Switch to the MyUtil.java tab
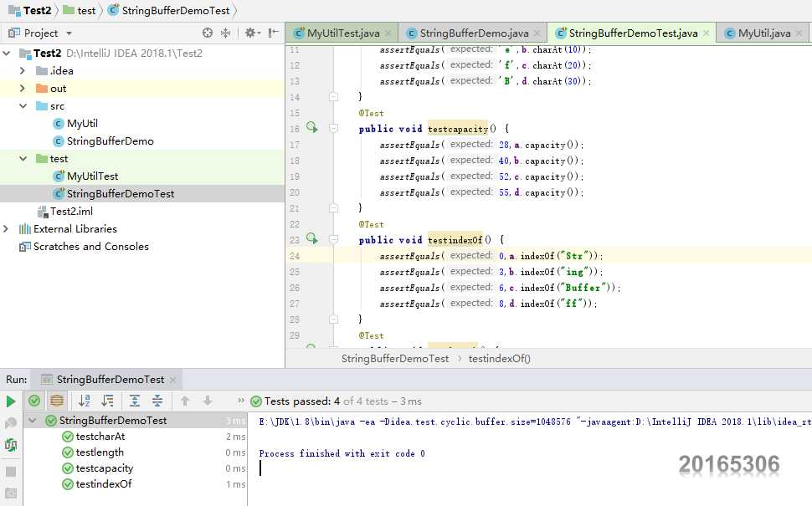 [x=763, y=33]
